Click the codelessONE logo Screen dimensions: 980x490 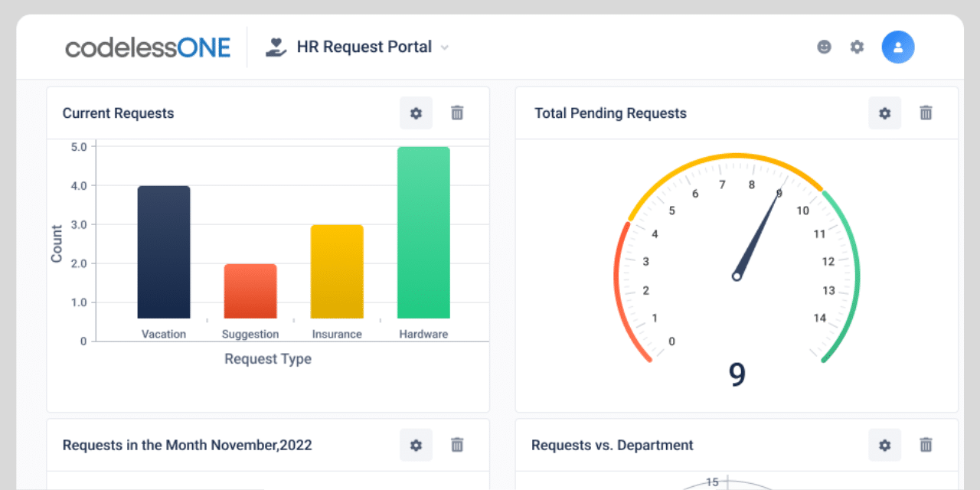coord(148,47)
